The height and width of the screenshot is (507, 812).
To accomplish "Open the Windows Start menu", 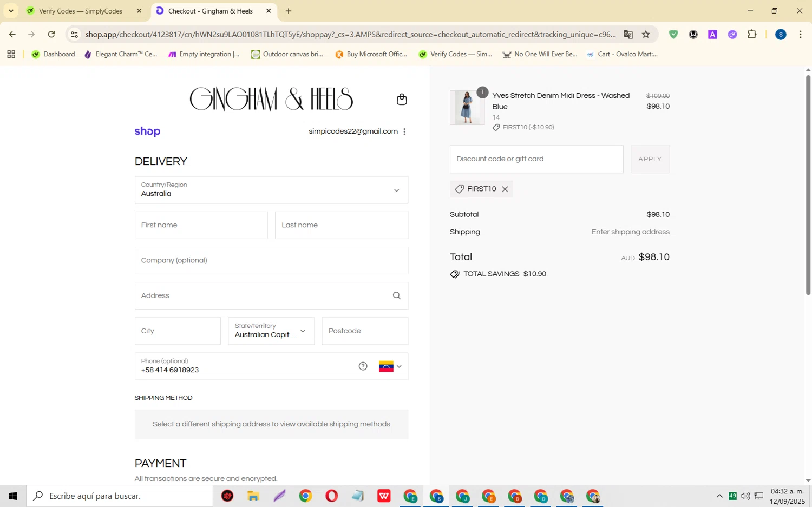I will coord(13,496).
